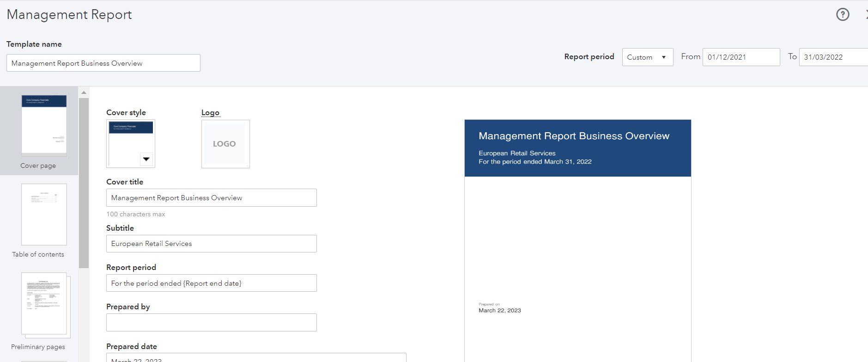Image resolution: width=868 pixels, height=362 pixels.
Task: Click the Prepared by input field
Action: 211,323
